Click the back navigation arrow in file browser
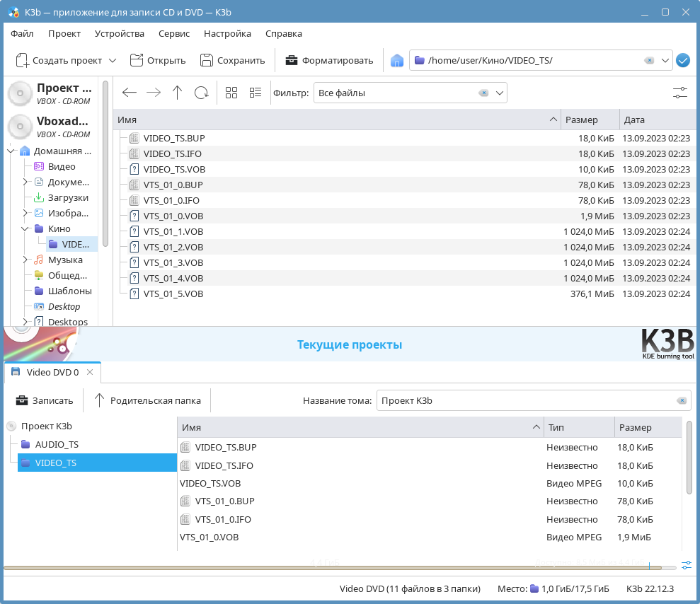The height and width of the screenshot is (604, 700). (129, 93)
